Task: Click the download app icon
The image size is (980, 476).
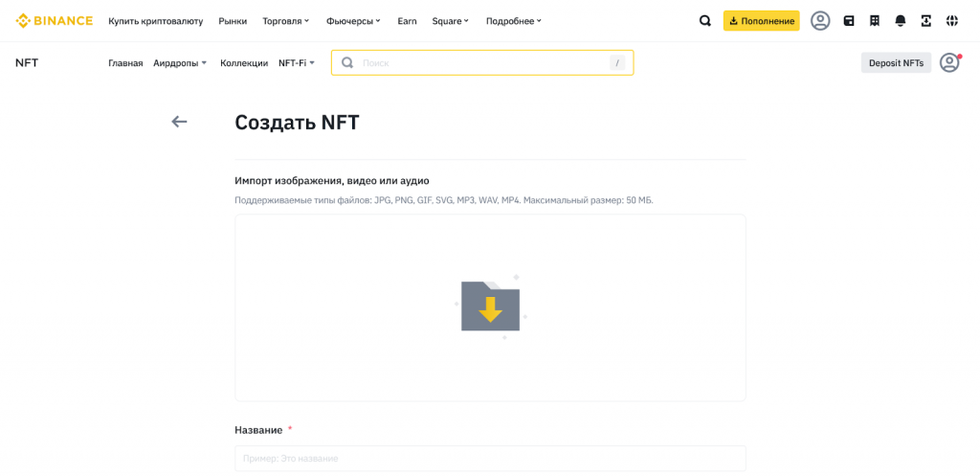Action: pos(925,20)
